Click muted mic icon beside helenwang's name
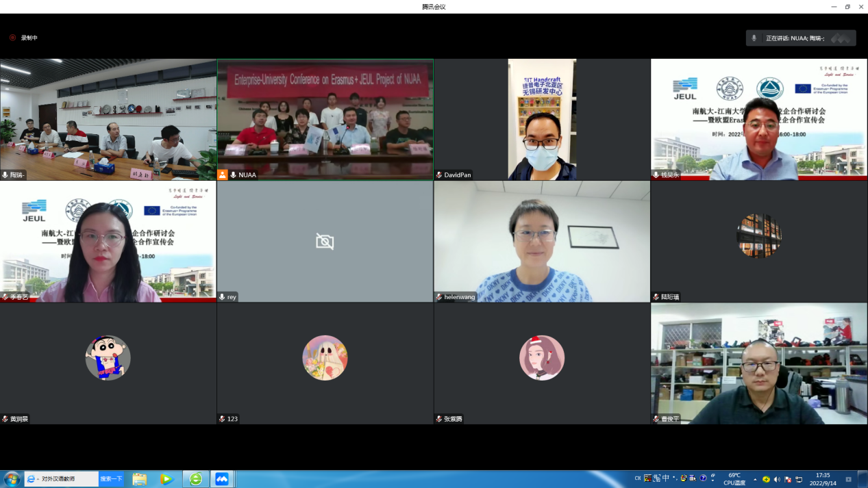The image size is (868, 488). coord(439,297)
